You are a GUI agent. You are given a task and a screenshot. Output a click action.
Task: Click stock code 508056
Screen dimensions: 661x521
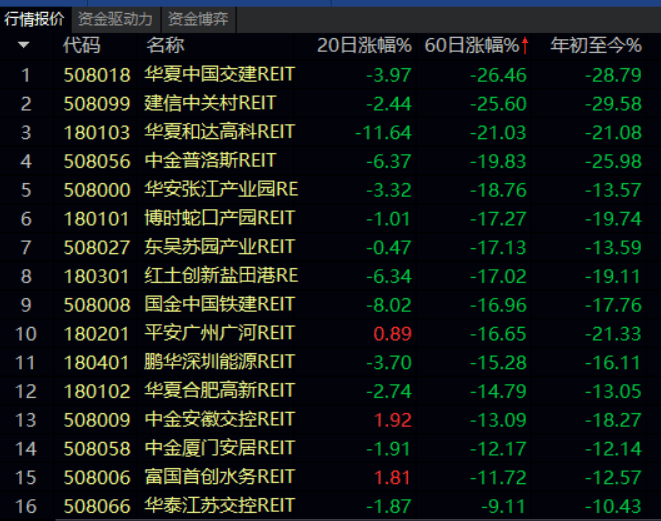click(97, 161)
